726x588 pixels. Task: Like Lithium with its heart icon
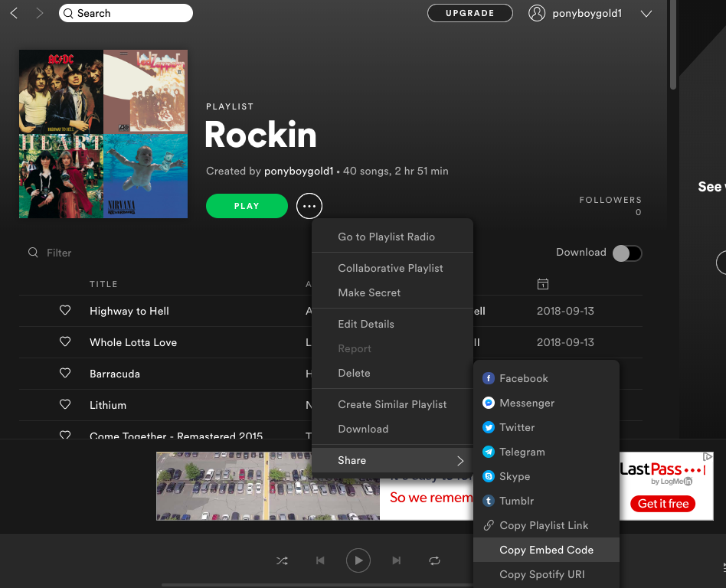point(65,405)
